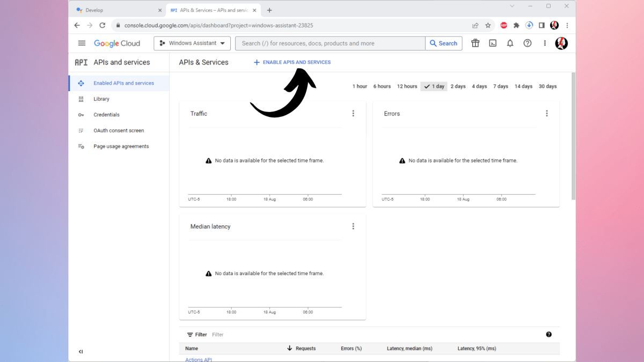The image size is (644, 362).
Task: Open the console settings three-dot menu
Action: pyautogui.click(x=545, y=43)
